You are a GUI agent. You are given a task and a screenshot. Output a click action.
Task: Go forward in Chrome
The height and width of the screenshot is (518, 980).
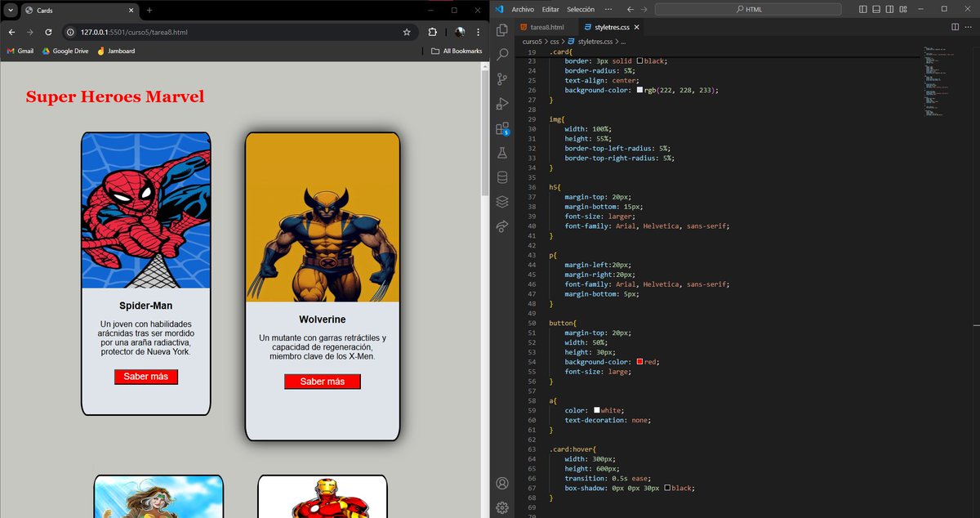[30, 32]
